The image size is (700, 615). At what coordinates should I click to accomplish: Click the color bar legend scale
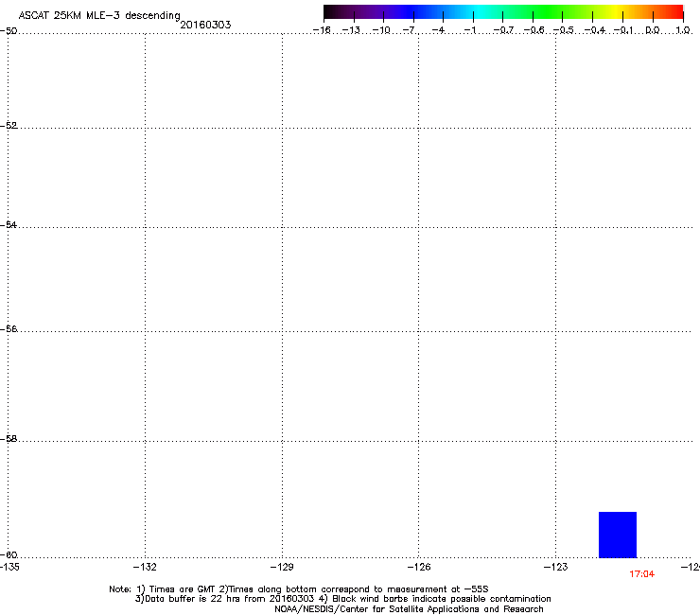[x=503, y=12]
